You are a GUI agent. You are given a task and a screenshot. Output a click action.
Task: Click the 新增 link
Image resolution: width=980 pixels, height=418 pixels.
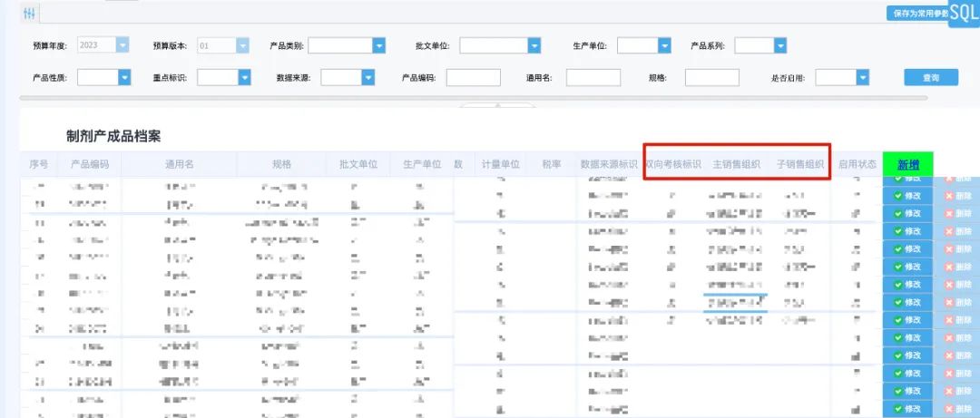908,165
